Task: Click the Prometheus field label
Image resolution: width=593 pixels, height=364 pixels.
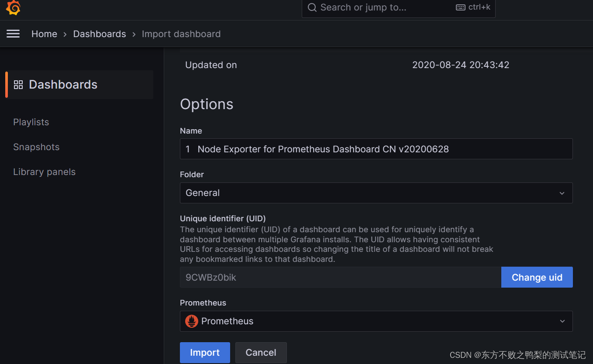Action: coord(203,303)
